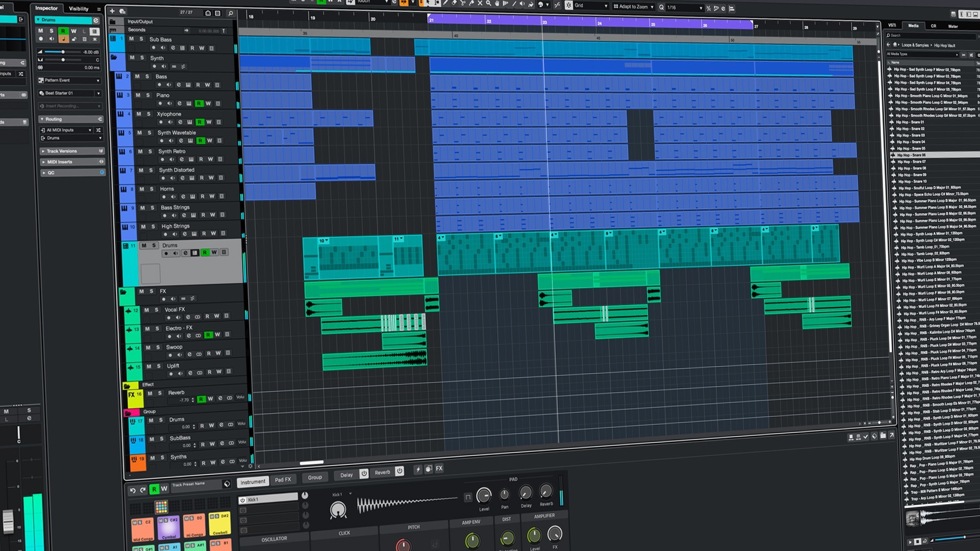Mute the Piano track
The height and width of the screenshot is (551, 980).
pyautogui.click(x=138, y=95)
